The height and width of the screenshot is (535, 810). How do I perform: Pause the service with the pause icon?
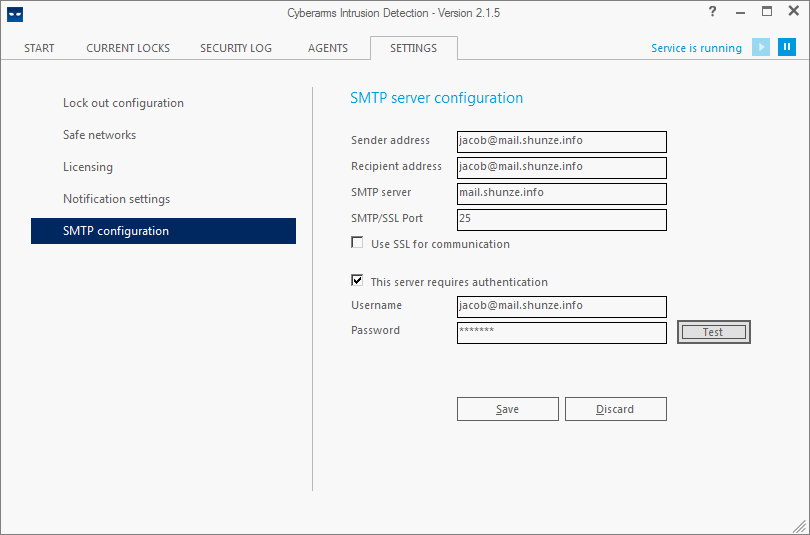(x=787, y=47)
